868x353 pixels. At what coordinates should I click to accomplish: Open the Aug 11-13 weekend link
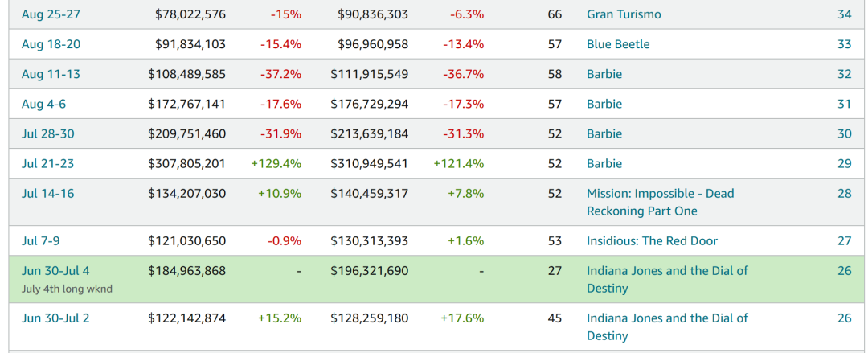coord(51,74)
